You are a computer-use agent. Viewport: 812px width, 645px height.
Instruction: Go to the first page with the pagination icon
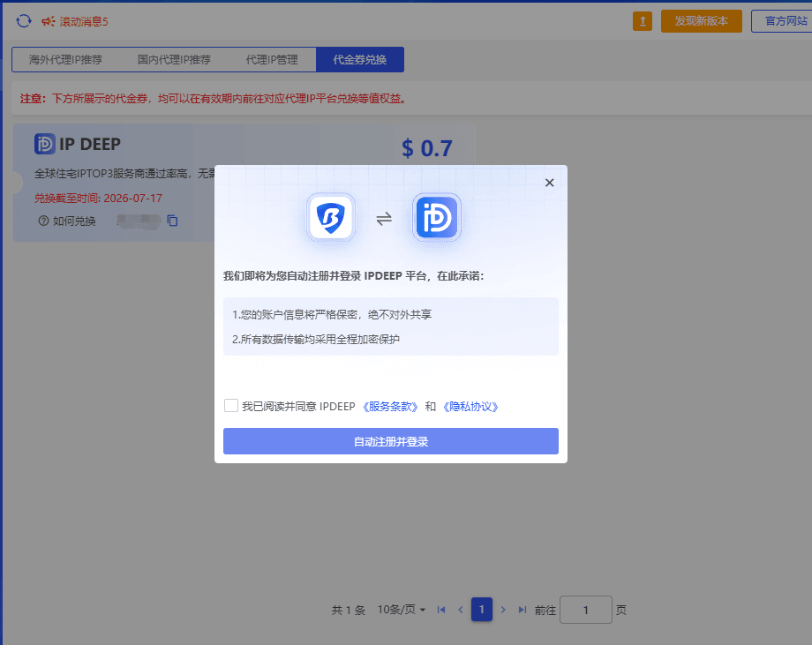pos(441,610)
